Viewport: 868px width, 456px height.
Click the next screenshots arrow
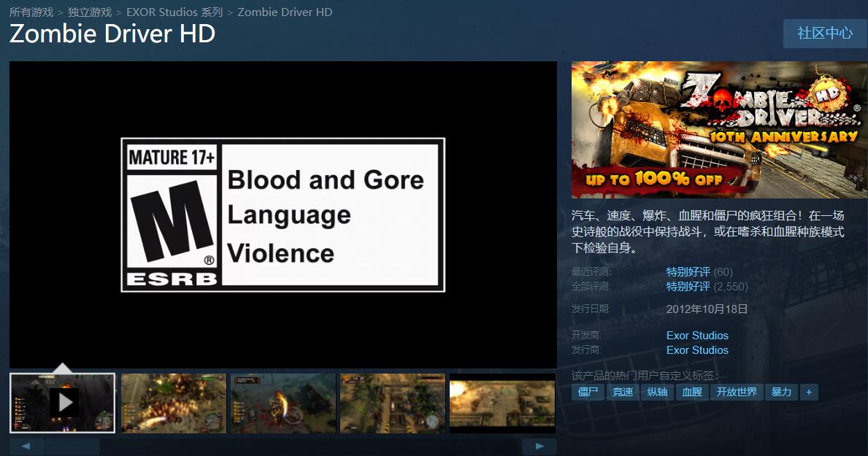(x=539, y=445)
